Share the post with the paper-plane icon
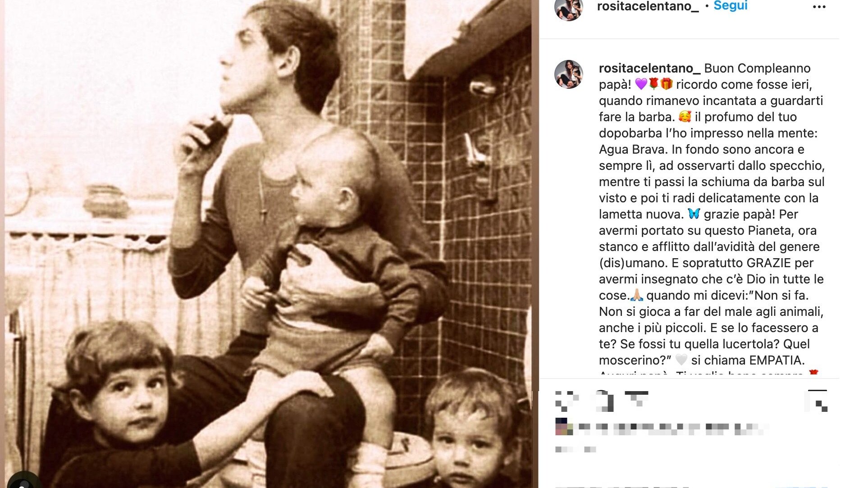This screenshot has width=868, height=488. pyautogui.click(x=637, y=400)
